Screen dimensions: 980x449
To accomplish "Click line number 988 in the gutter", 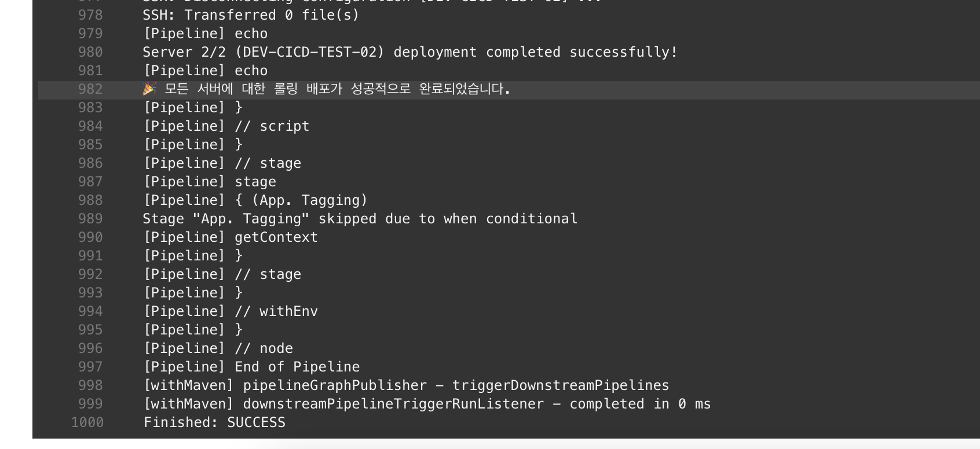I will click(x=90, y=200).
